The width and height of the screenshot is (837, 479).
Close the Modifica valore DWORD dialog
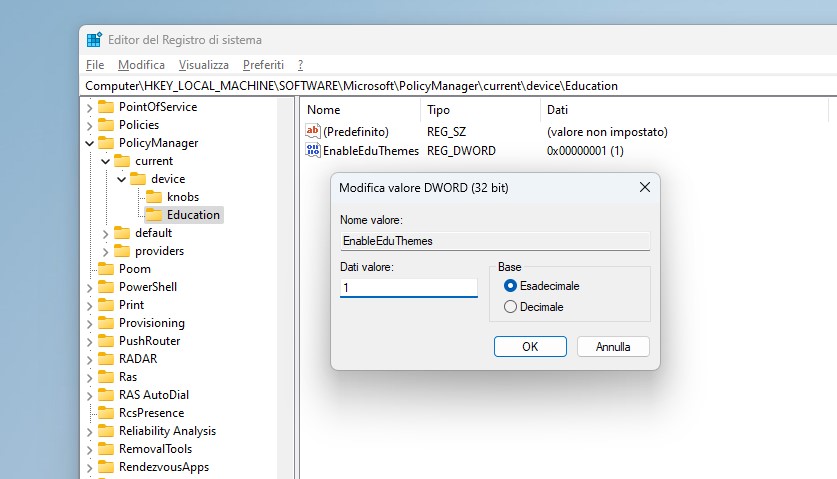(645, 187)
